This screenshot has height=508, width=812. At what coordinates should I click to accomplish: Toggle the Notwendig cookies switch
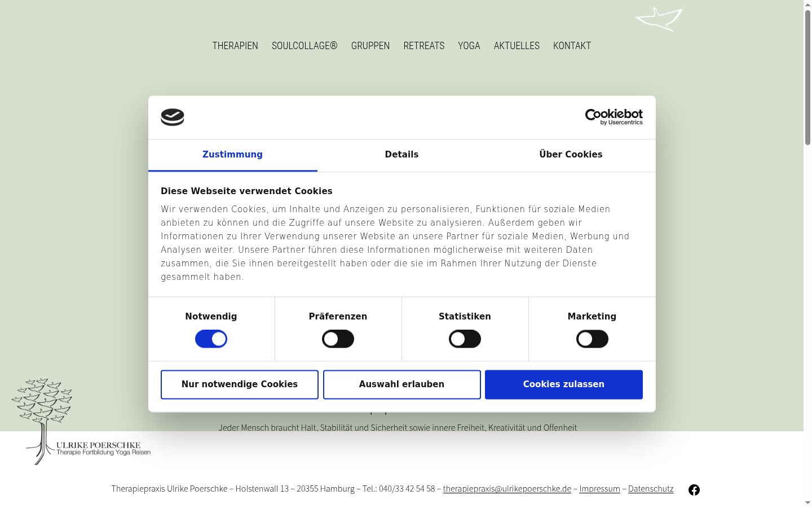click(x=211, y=339)
